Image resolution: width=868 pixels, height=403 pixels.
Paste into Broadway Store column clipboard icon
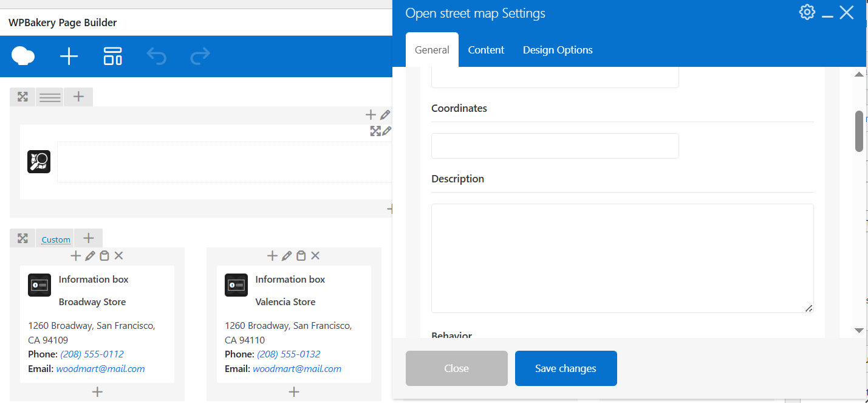[104, 256]
